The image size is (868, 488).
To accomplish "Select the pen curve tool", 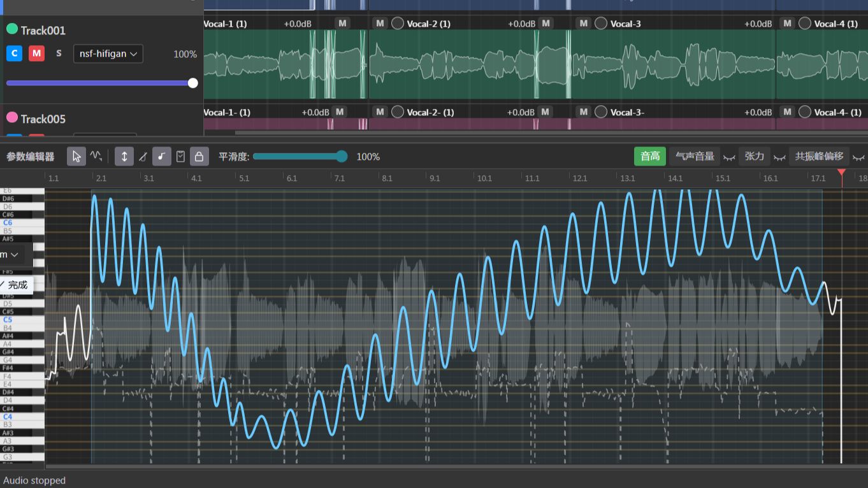I will [x=143, y=156].
